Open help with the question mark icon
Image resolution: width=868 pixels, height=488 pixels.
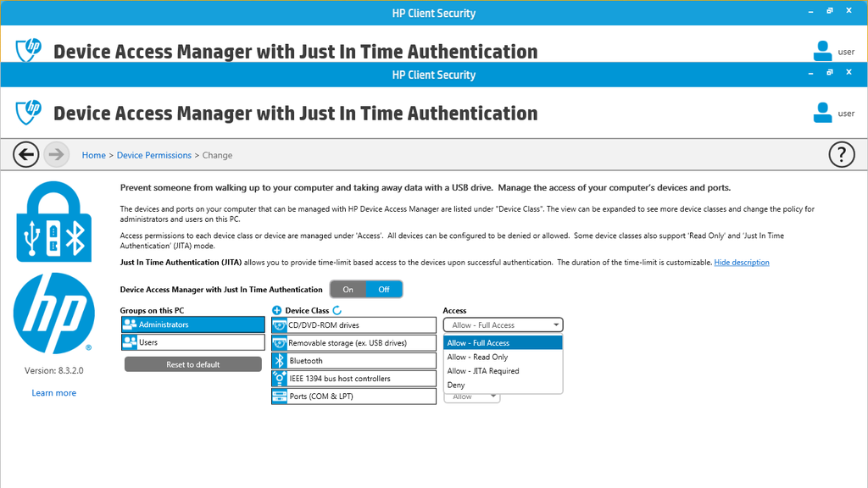click(x=842, y=154)
